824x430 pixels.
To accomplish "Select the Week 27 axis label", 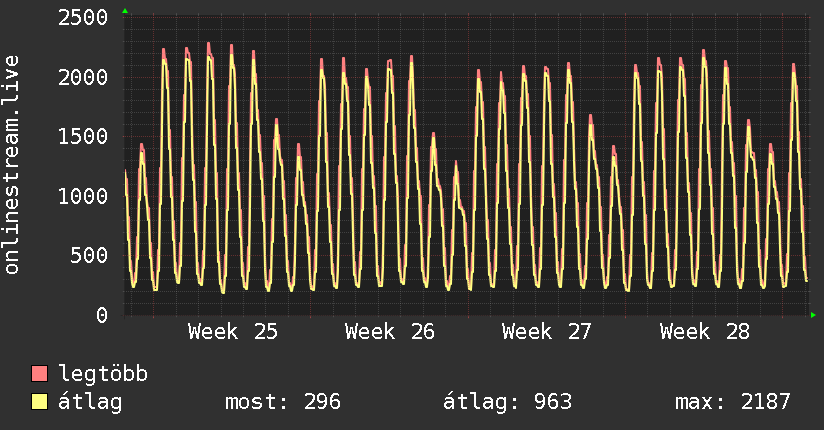I will pos(547,332).
